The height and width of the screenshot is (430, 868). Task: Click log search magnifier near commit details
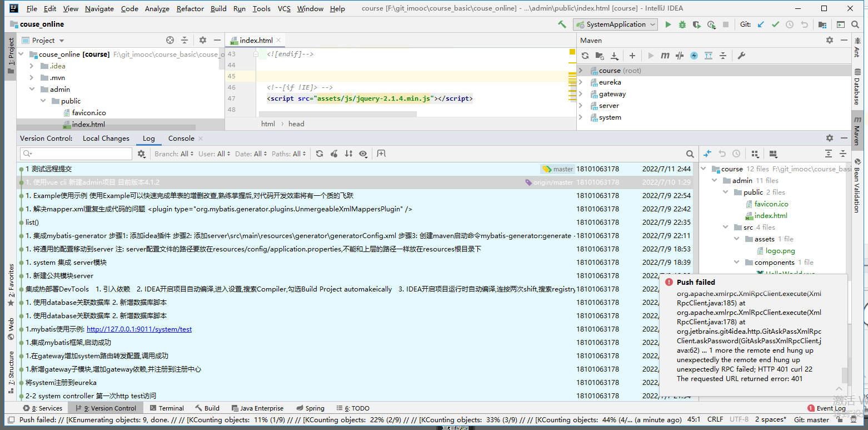point(690,154)
